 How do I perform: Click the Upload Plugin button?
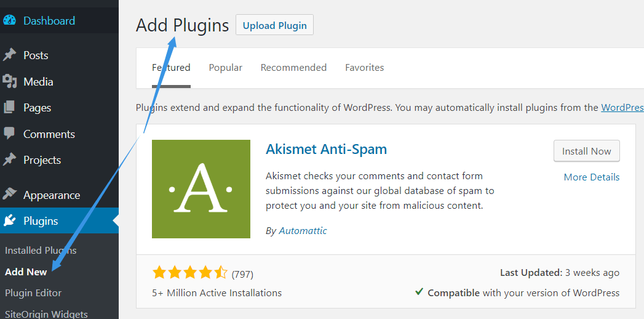274,25
